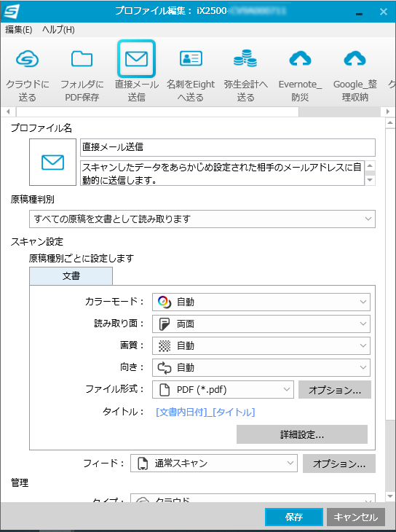Open the 画質 dropdown
Viewport: 396px width, 532px height.
[x=261, y=345]
